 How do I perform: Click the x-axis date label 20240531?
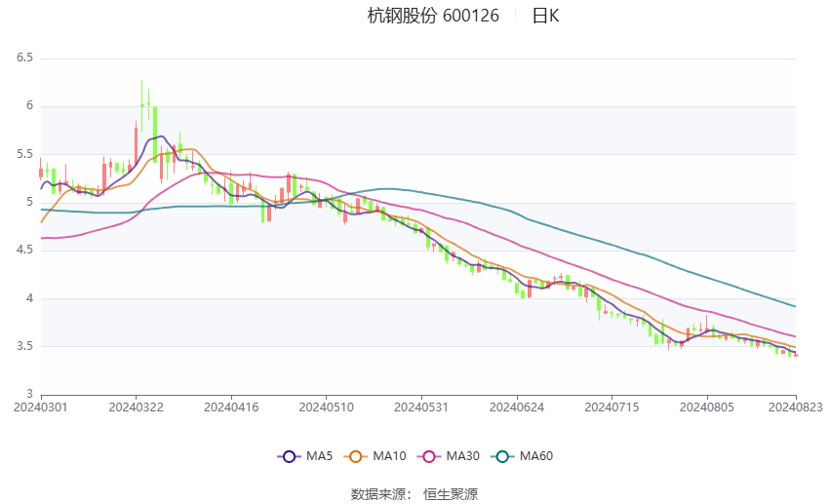(x=421, y=407)
